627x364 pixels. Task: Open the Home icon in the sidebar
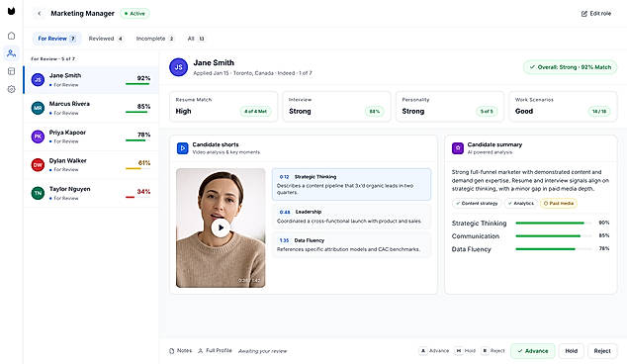11,36
